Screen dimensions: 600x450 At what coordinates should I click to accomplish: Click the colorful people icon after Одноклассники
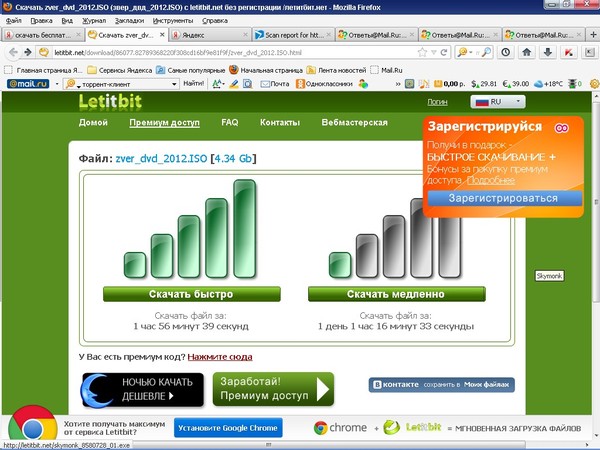(x=363, y=83)
